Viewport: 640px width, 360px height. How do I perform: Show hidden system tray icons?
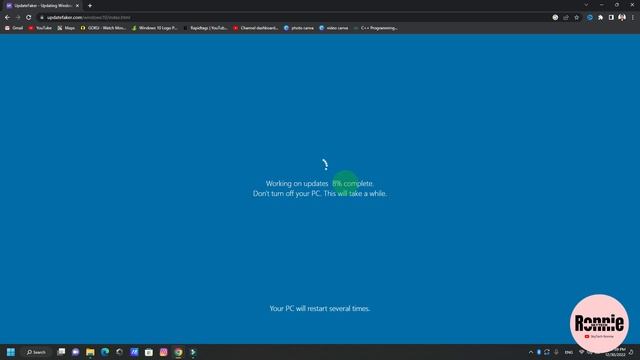click(531, 352)
